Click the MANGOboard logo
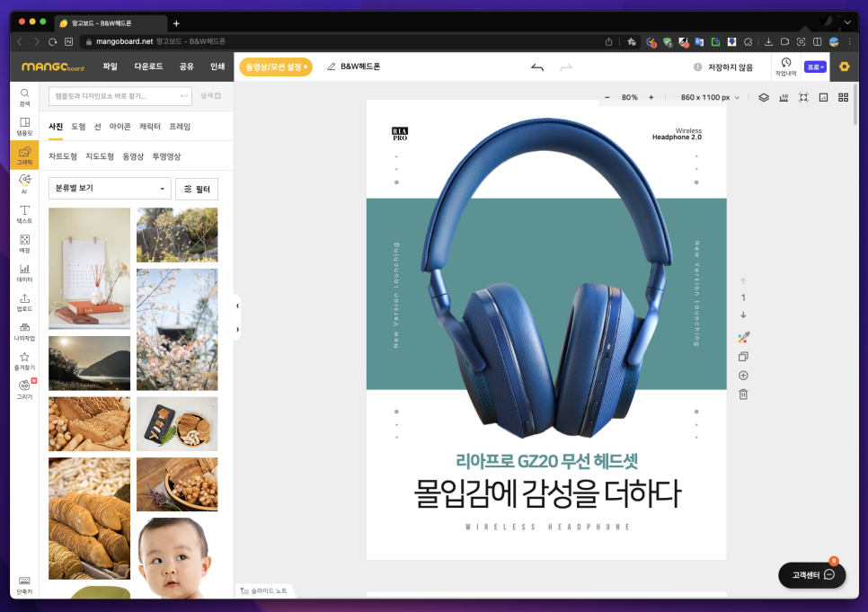Image resolution: width=868 pixels, height=612 pixels. pyautogui.click(x=53, y=67)
